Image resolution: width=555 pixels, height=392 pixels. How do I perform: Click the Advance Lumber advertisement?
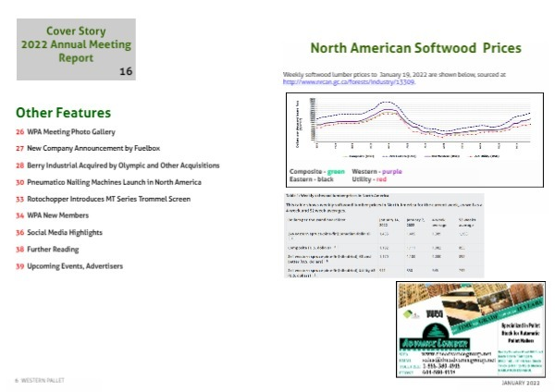pos(471,329)
